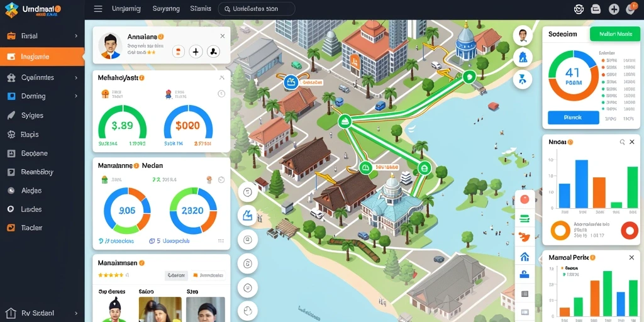Click the fan-shaped icon in profile card
The width and height of the screenshot is (644, 322).
tap(213, 52)
